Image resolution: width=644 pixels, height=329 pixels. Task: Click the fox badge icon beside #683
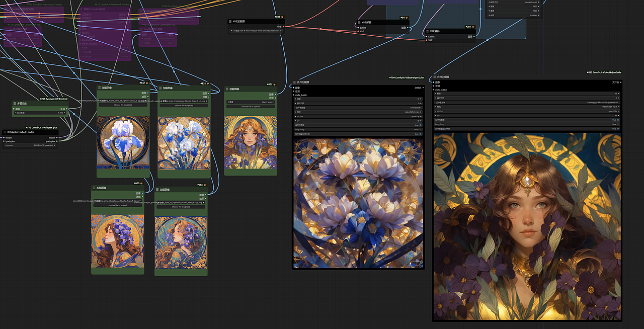205,185
